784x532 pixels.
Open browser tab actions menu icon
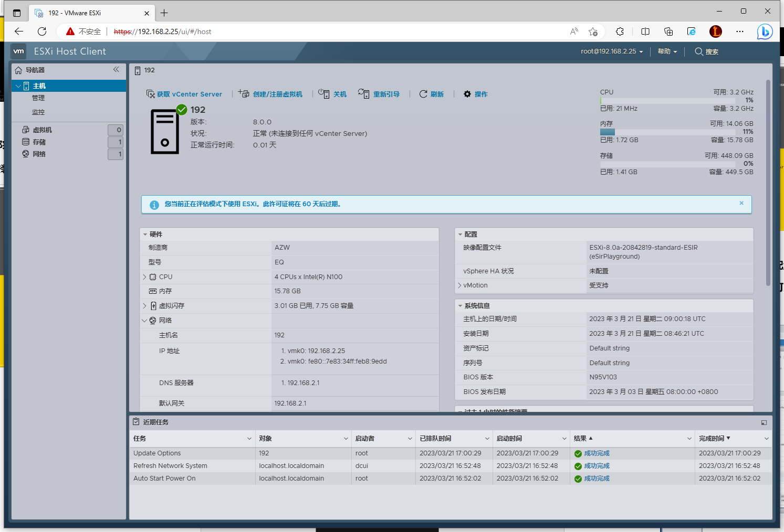(x=17, y=13)
